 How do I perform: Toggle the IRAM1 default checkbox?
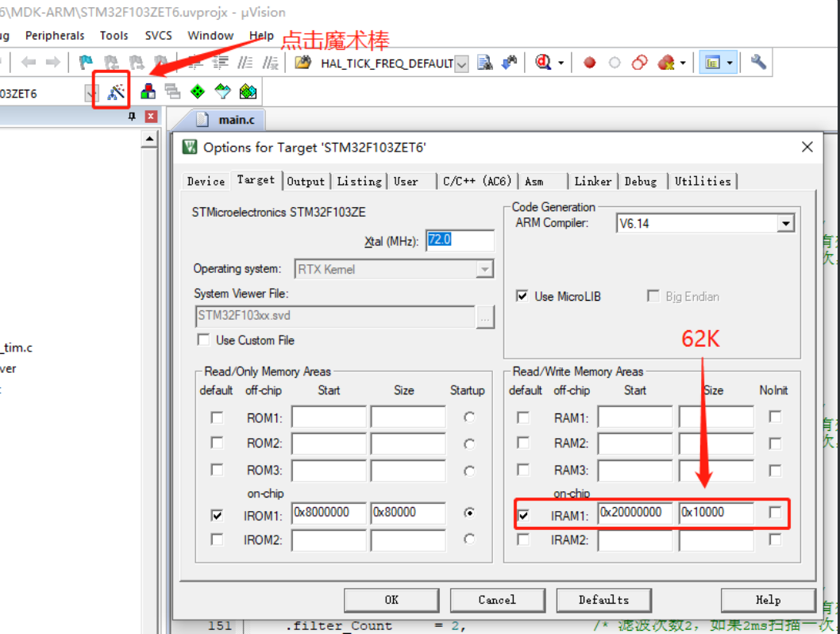point(523,515)
